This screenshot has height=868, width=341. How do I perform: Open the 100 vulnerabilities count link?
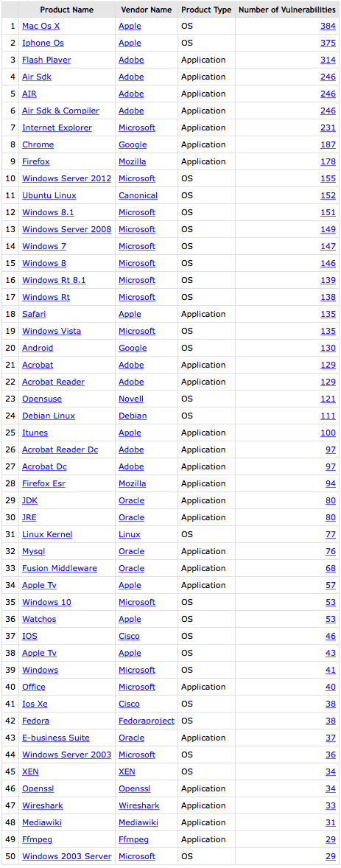coord(328,433)
